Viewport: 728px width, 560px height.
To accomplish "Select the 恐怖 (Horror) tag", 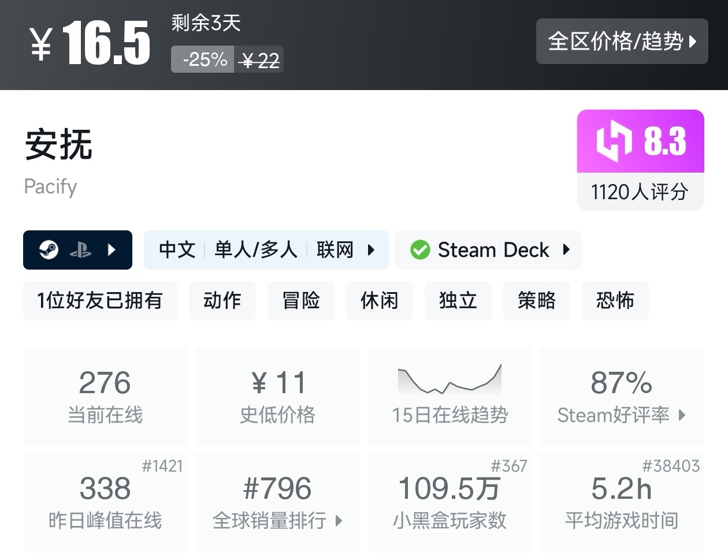I will tap(615, 300).
